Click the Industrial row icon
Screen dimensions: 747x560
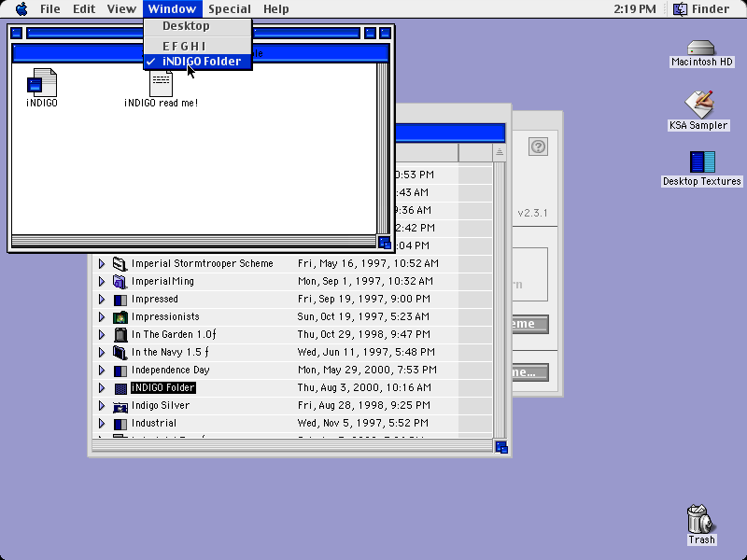click(120, 424)
